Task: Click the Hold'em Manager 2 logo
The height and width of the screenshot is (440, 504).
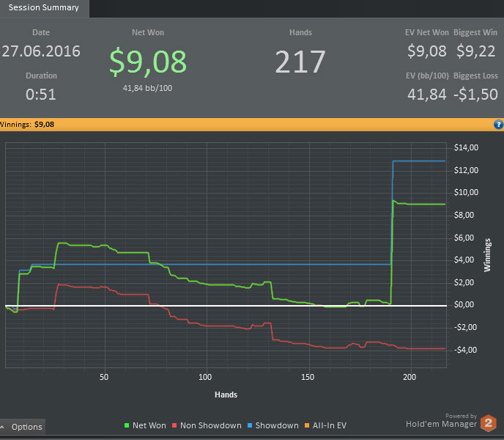Action: pos(488,423)
